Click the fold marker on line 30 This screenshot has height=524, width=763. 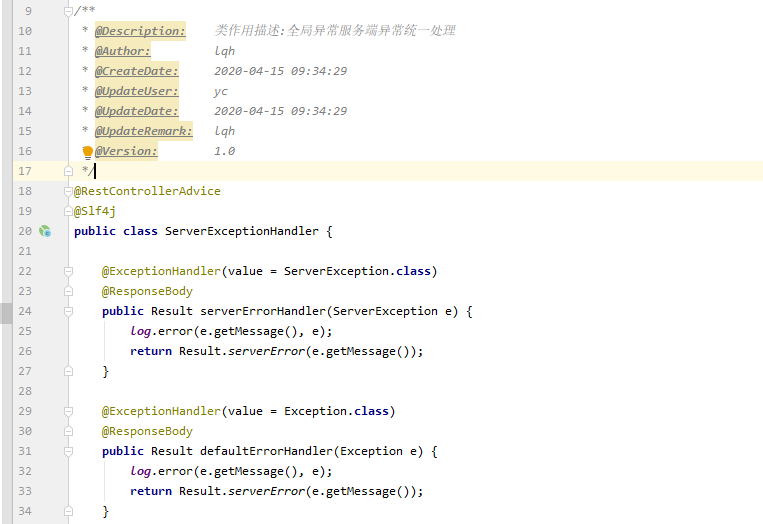point(68,431)
